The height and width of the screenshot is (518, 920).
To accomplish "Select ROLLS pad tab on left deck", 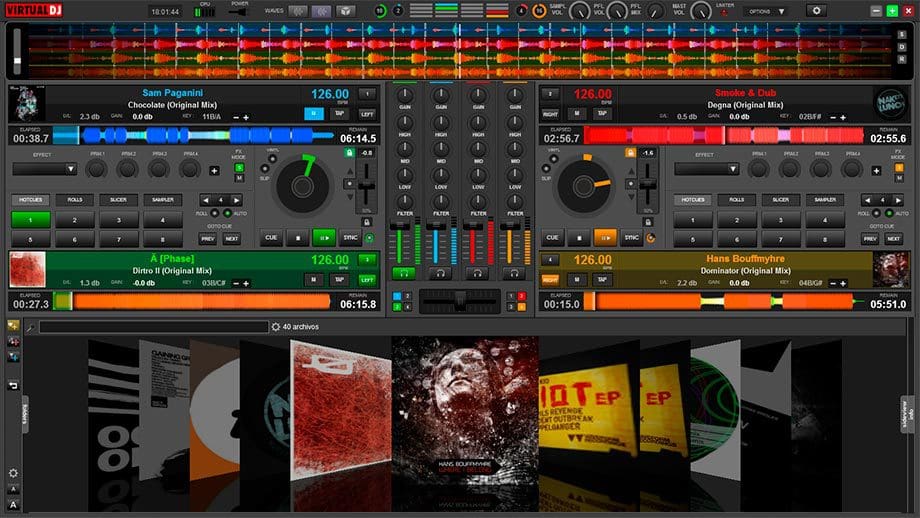I will pyautogui.click(x=75, y=200).
